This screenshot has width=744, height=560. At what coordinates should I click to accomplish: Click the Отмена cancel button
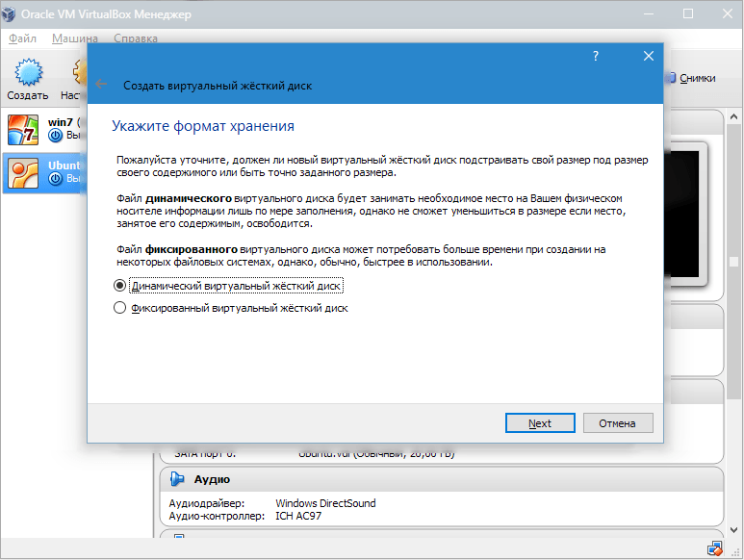tap(617, 422)
